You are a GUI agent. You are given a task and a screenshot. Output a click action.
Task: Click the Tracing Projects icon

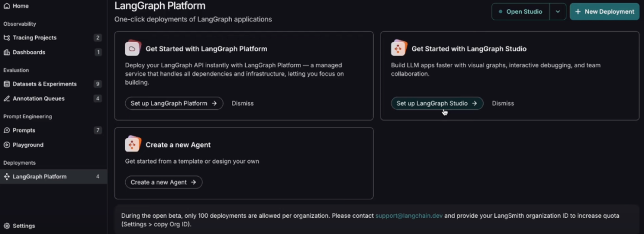pyautogui.click(x=7, y=38)
